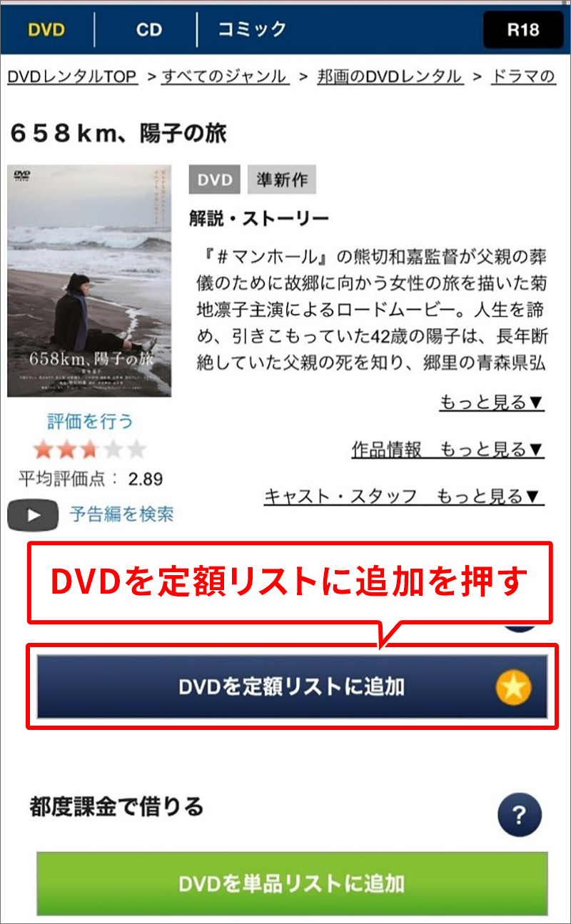
Task: Open the 予告編を検索 link
Action: click(x=121, y=514)
